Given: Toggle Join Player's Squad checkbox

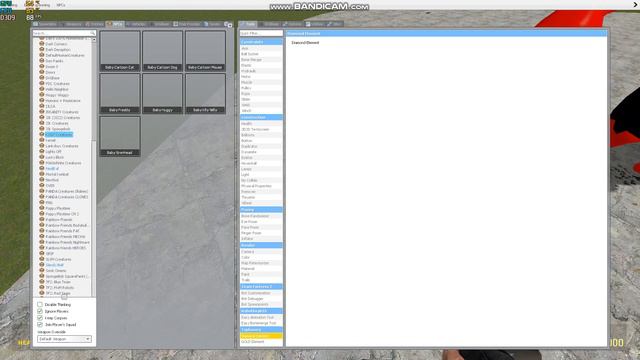Looking at the screenshot, I should pyautogui.click(x=40, y=324).
